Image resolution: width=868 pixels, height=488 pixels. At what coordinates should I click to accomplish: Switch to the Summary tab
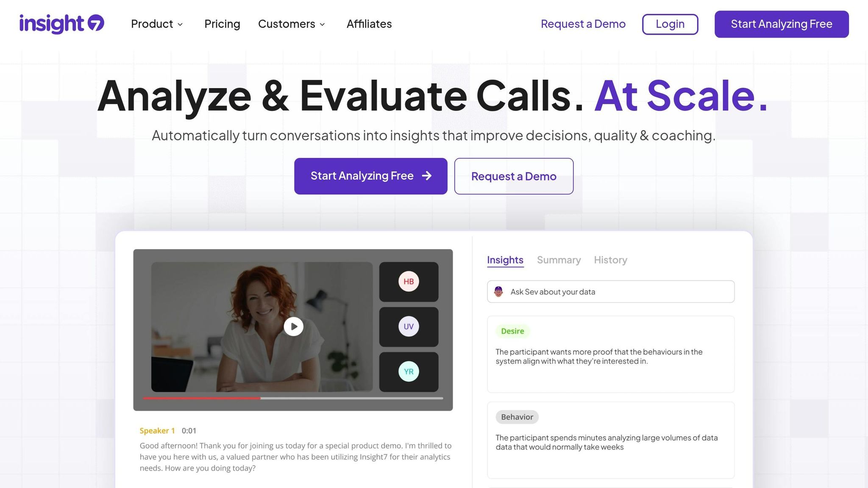(559, 260)
